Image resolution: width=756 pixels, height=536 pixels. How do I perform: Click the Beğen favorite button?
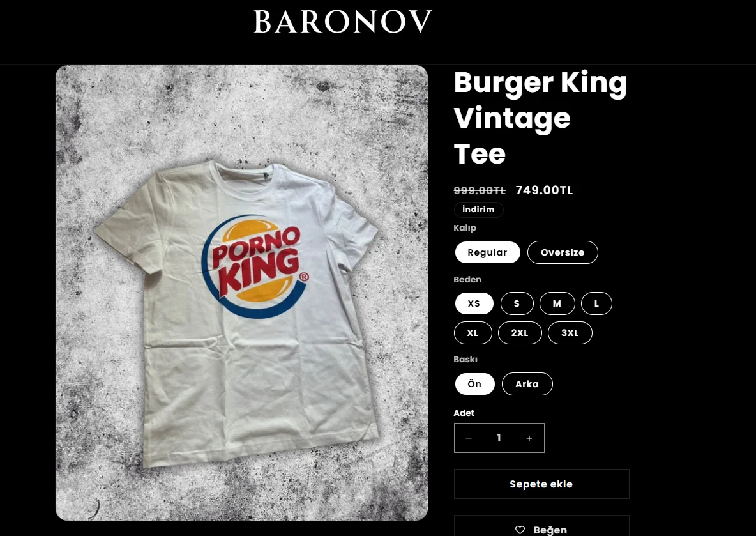click(541, 526)
